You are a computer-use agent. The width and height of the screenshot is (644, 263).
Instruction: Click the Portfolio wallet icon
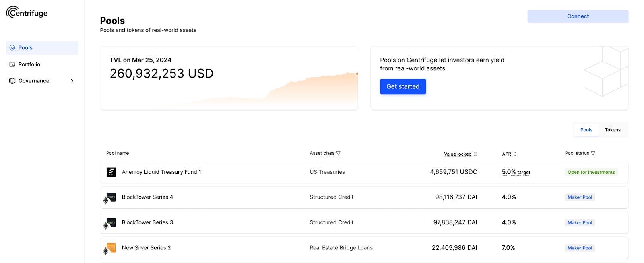point(12,64)
